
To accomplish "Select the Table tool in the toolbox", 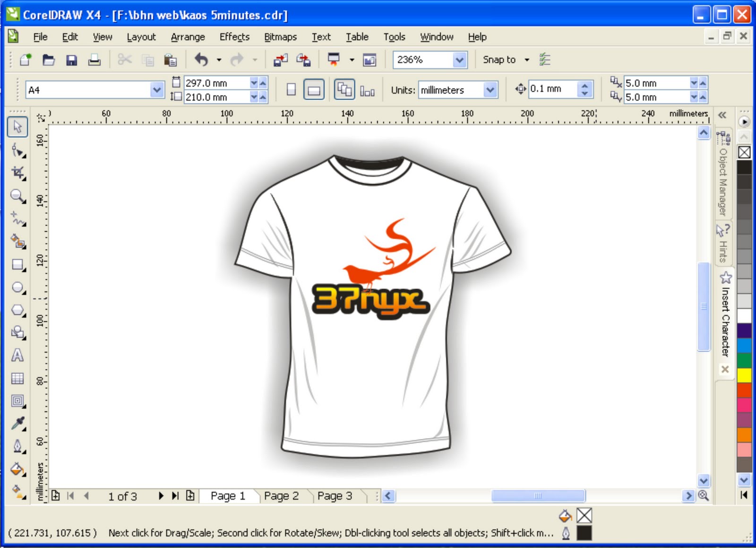I will pos(17,378).
